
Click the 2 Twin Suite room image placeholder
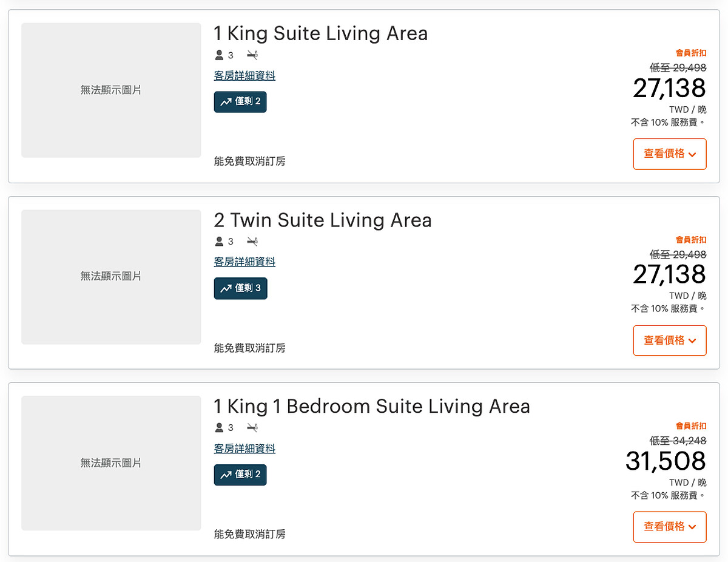(x=111, y=277)
